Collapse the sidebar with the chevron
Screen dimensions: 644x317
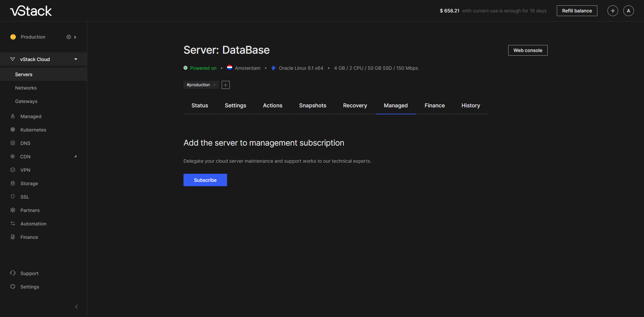click(x=76, y=307)
